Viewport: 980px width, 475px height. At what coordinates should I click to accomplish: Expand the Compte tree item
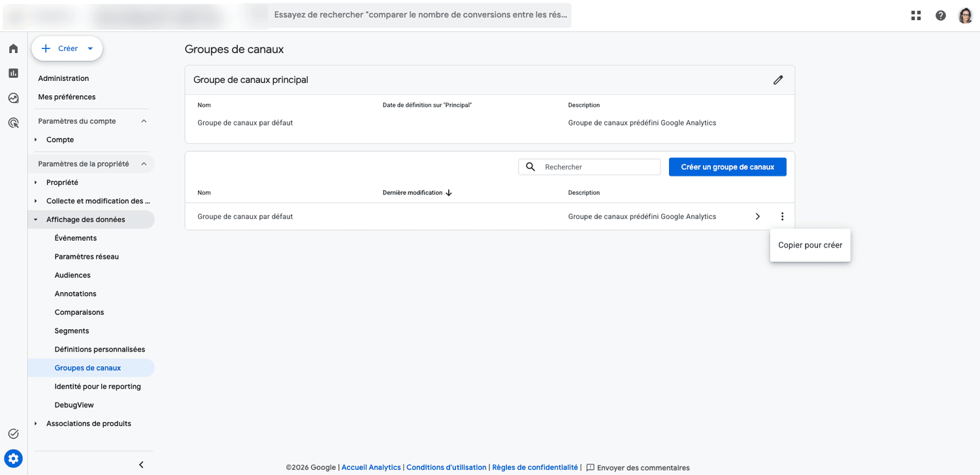(x=36, y=140)
